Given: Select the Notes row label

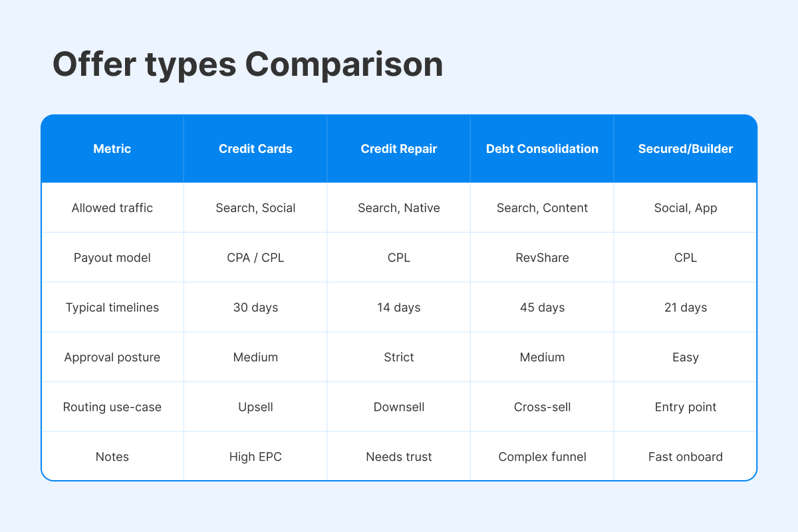Looking at the screenshot, I should tap(112, 457).
